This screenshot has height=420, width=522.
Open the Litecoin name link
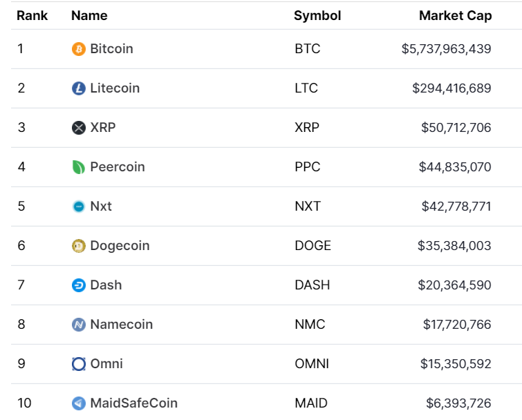(x=115, y=88)
